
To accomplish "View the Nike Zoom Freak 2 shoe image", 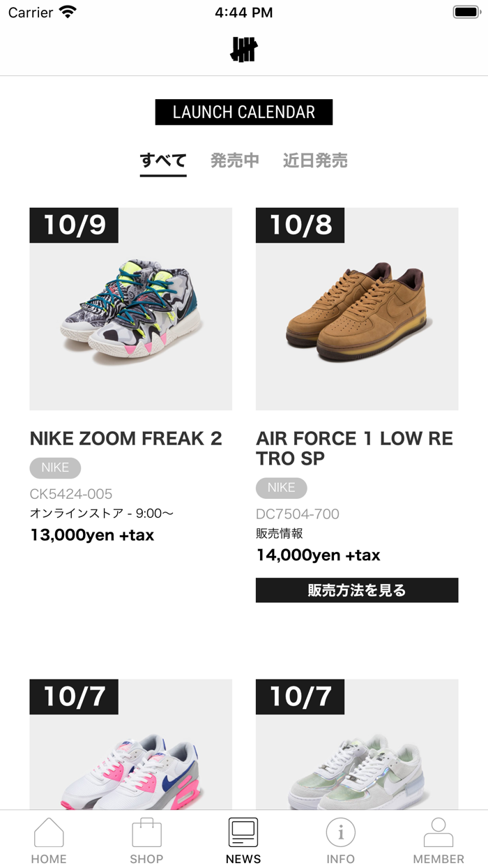I will (x=130, y=309).
